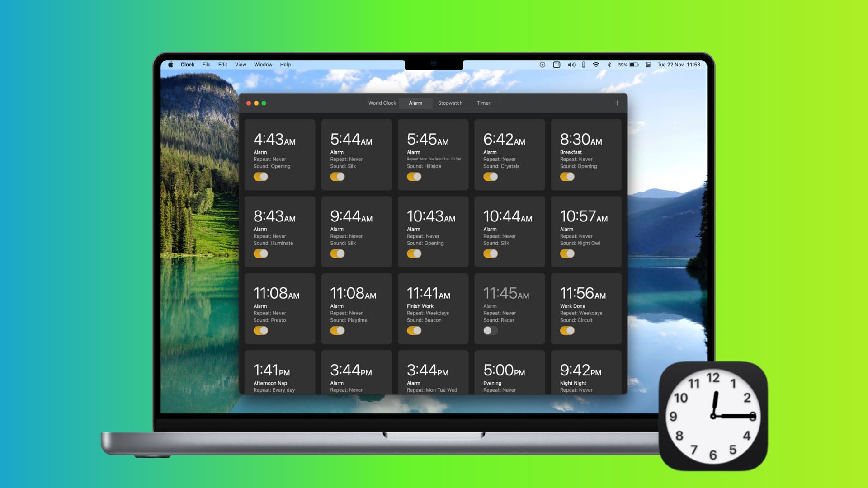Open the File menu
Viewport: 868px width, 488px height.
pyautogui.click(x=207, y=64)
